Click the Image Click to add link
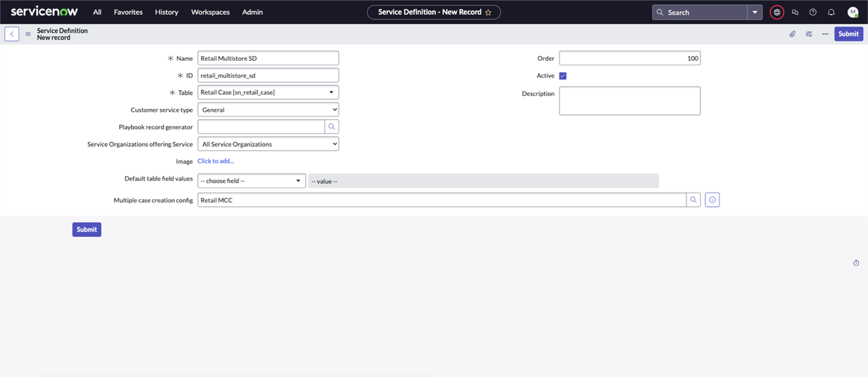The image size is (868, 380). [x=215, y=161]
